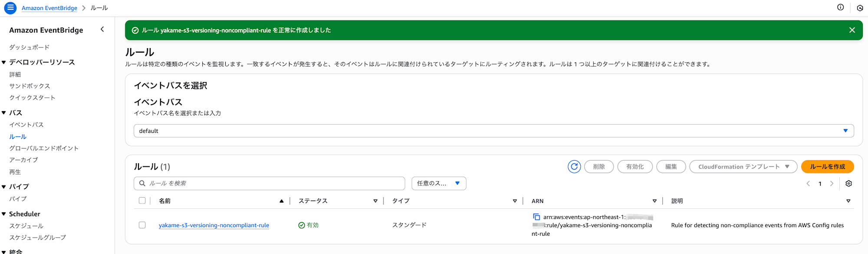Open クイックスタート in sidebar
The width and height of the screenshot is (868, 254).
click(x=33, y=98)
